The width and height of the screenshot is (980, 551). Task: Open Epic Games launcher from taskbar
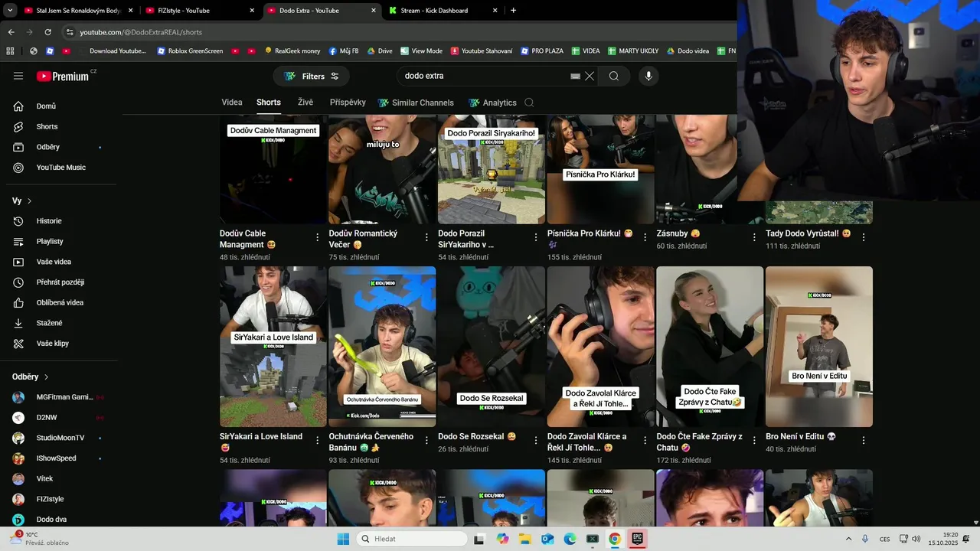[x=637, y=539]
